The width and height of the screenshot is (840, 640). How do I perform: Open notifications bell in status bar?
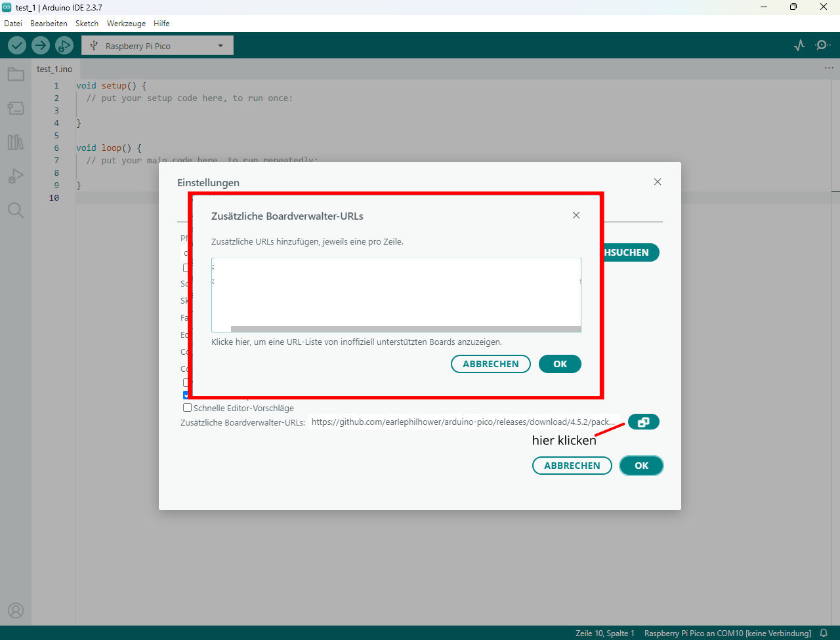824,633
